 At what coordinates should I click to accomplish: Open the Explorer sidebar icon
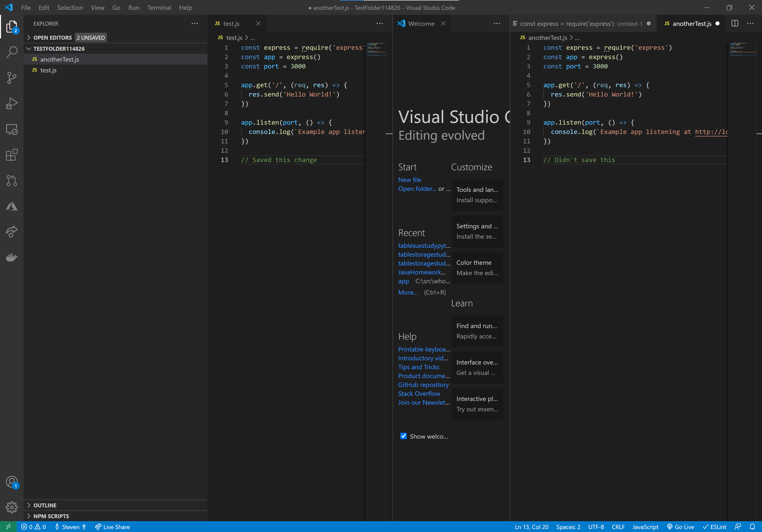[12, 26]
